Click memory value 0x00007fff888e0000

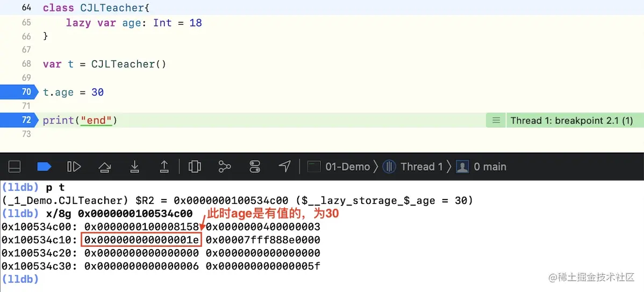click(263, 240)
